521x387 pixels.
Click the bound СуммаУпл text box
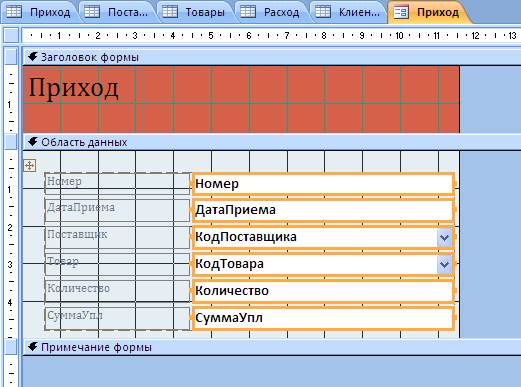coord(323,318)
